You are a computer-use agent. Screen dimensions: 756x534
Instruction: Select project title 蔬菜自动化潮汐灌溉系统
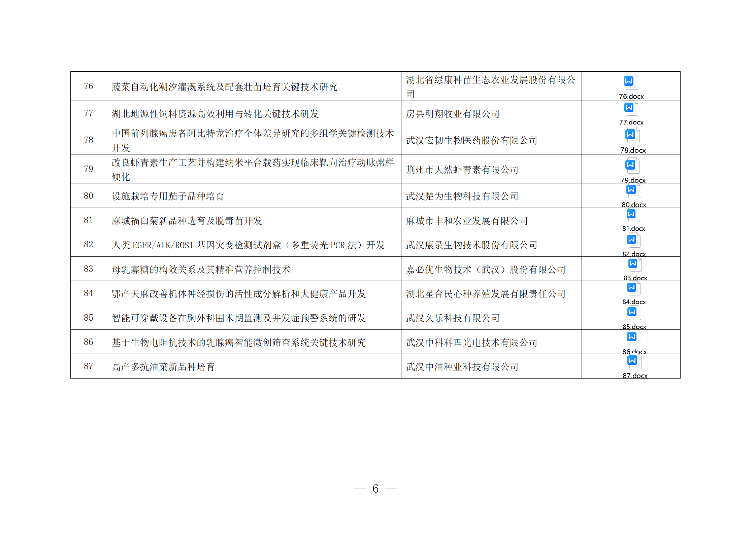[x=225, y=87]
